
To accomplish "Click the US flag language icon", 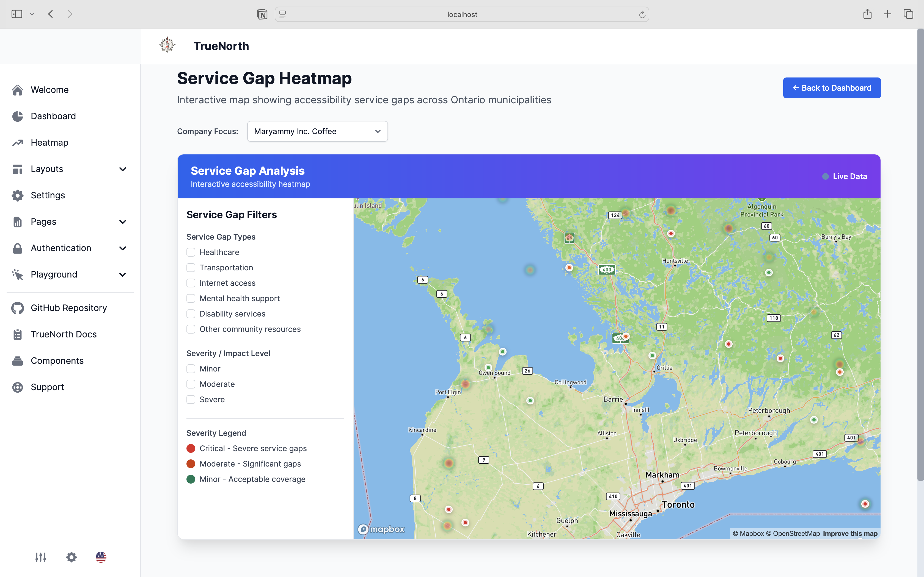I will [101, 557].
